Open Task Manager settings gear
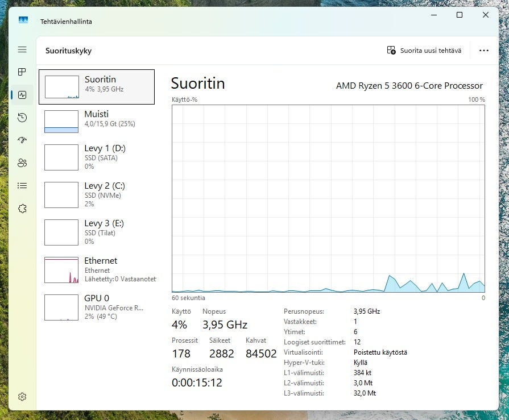This screenshot has width=509, height=420. click(x=22, y=397)
